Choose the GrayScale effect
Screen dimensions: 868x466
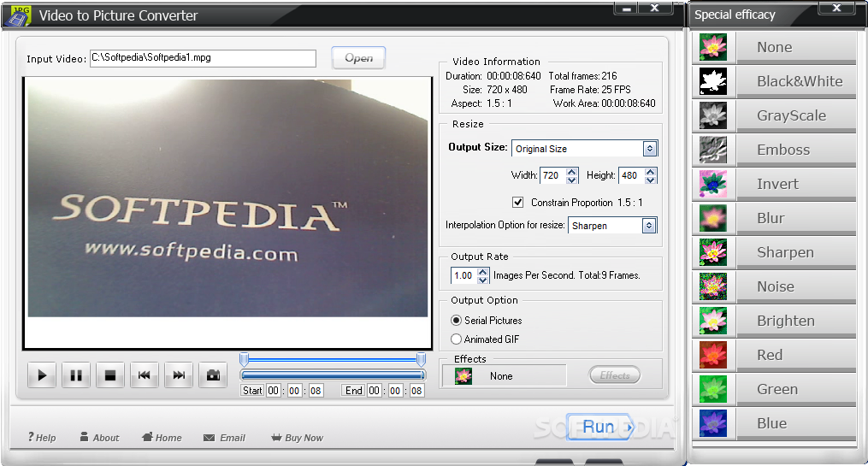[x=796, y=116]
